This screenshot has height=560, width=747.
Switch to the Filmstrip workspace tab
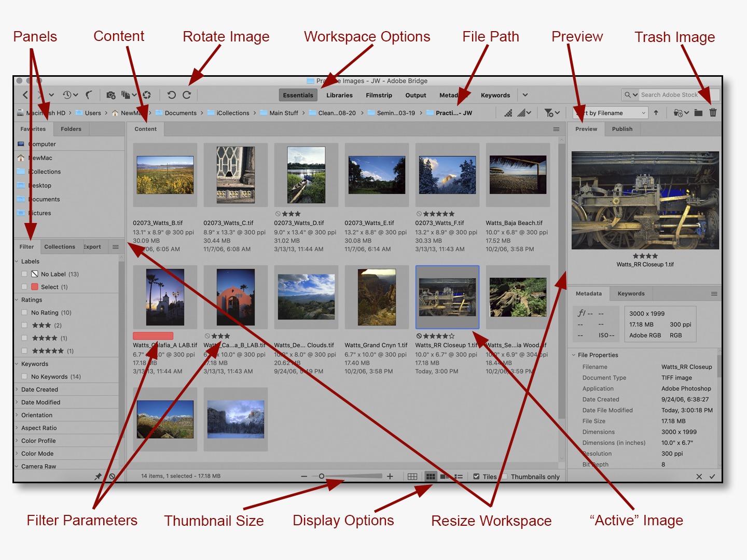[379, 95]
